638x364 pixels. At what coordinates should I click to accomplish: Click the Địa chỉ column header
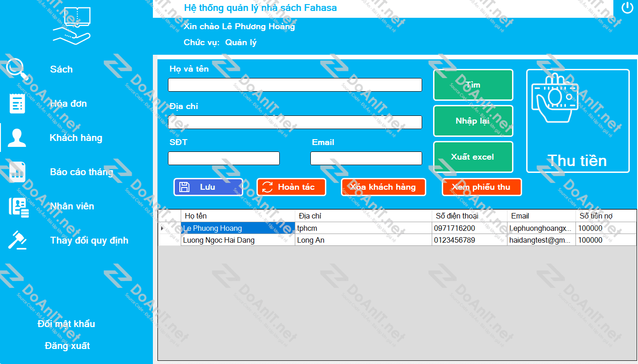364,216
